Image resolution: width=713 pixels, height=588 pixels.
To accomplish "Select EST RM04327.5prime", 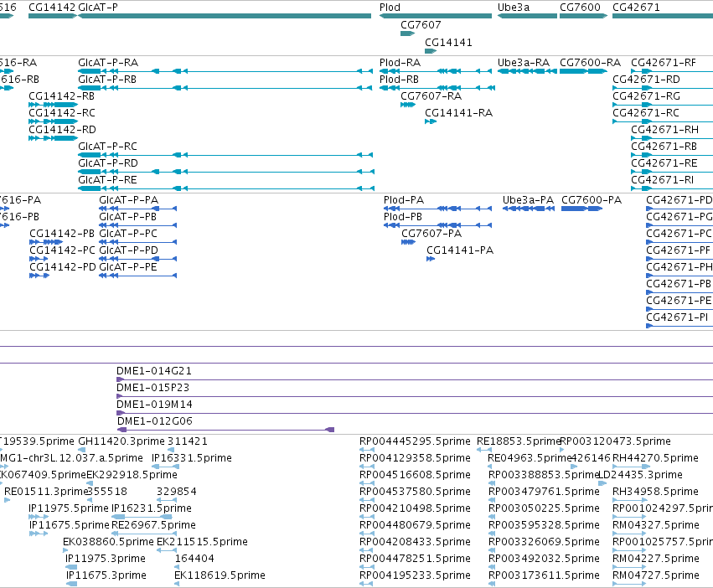I will click(629, 534).
